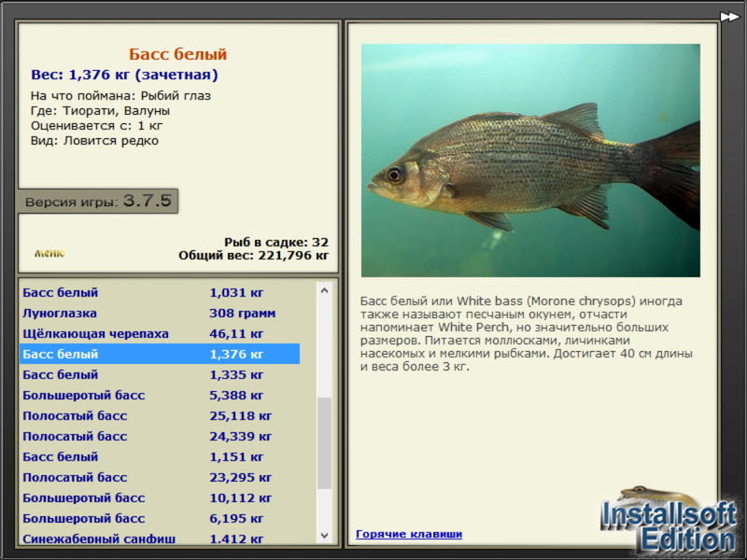Open the Меню button

pyautogui.click(x=49, y=253)
